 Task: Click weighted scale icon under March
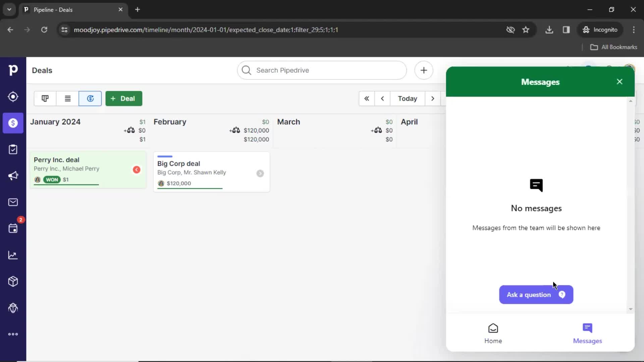coord(376,130)
